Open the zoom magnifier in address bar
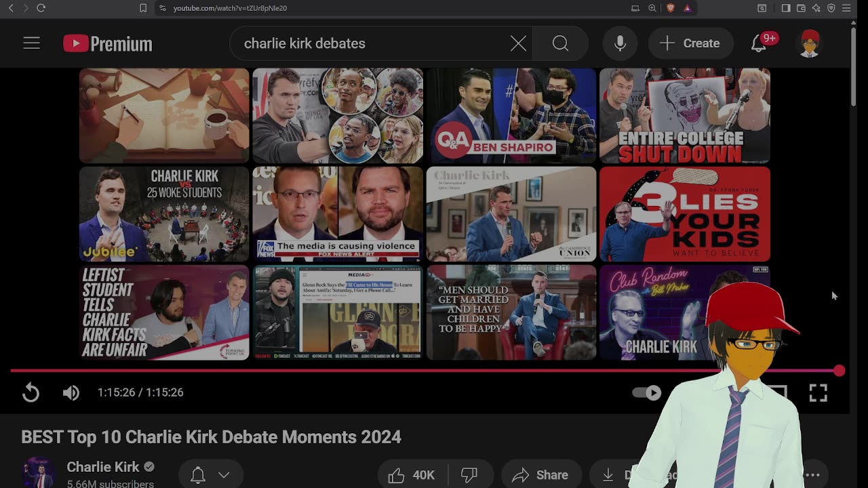This screenshot has height=488, width=868. click(x=652, y=8)
